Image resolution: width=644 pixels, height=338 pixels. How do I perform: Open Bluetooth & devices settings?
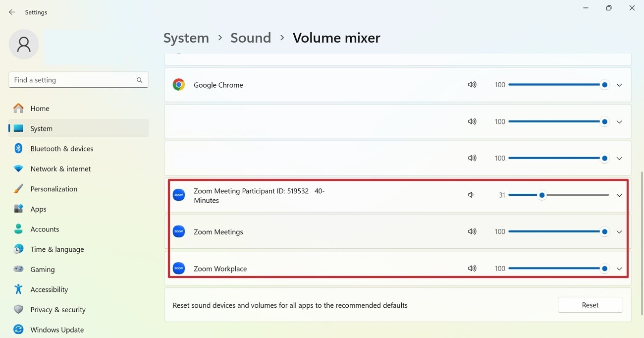coord(61,149)
